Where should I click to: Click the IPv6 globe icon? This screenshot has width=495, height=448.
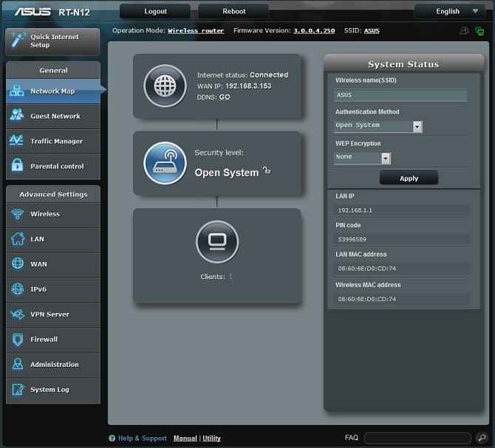(18, 289)
